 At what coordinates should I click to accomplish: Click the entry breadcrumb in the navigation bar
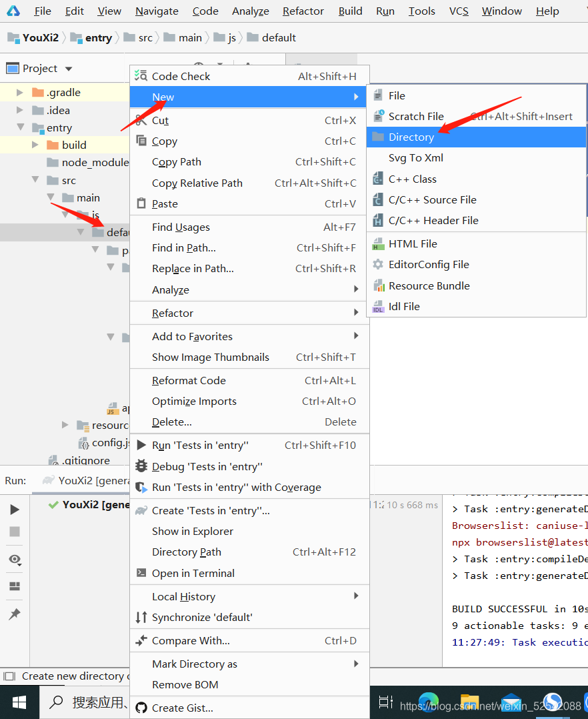click(x=98, y=38)
